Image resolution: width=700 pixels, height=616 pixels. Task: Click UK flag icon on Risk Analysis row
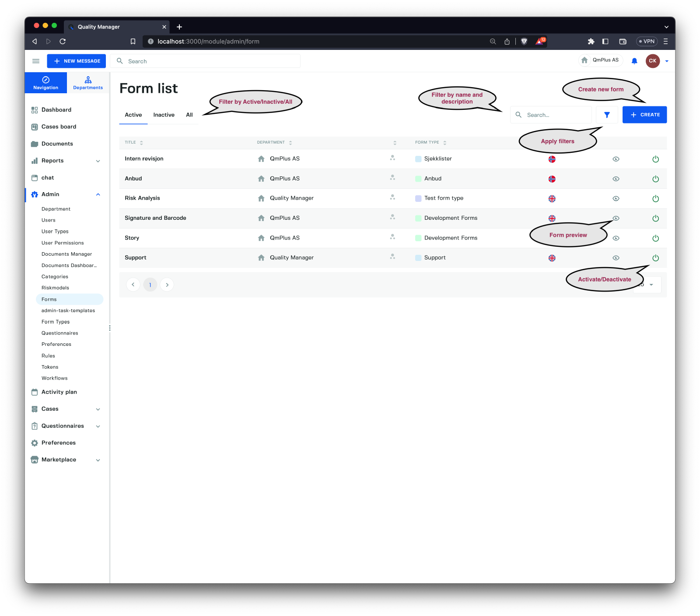(552, 199)
